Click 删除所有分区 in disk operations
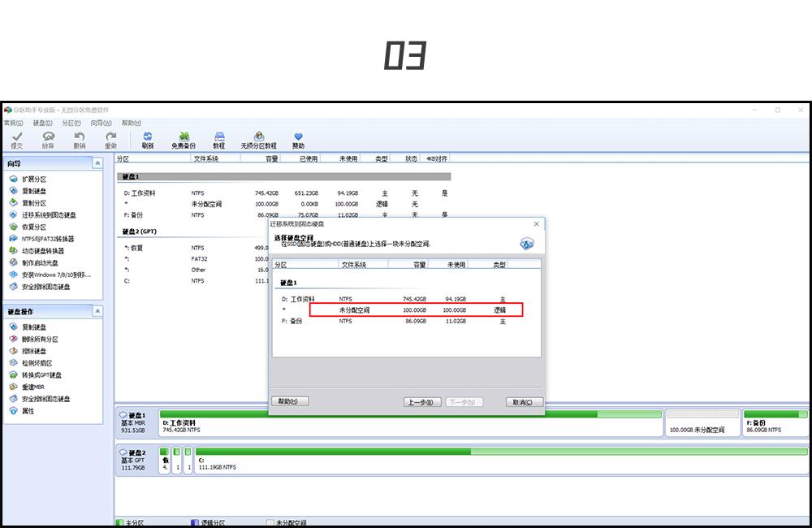The width and height of the screenshot is (812, 528). coord(34,339)
